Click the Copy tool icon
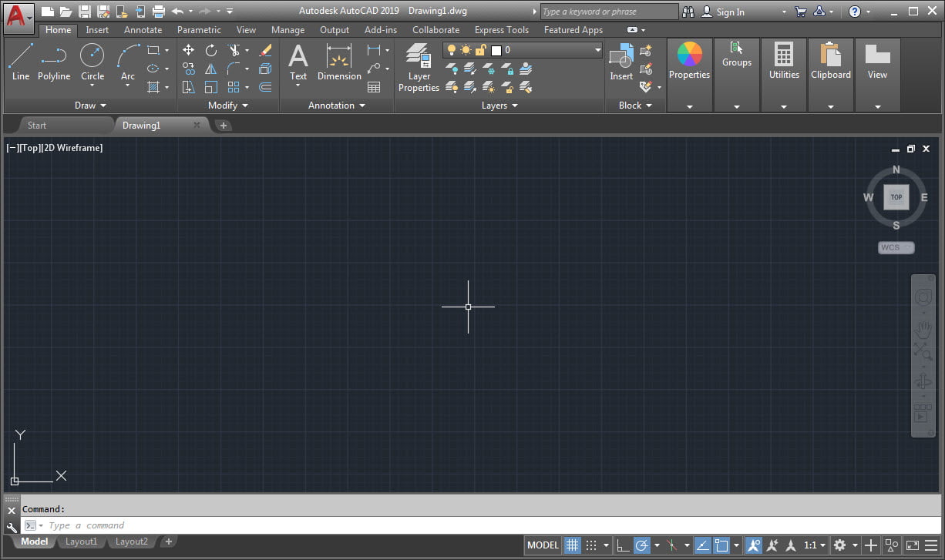Screen dimensions: 945x560 point(188,69)
